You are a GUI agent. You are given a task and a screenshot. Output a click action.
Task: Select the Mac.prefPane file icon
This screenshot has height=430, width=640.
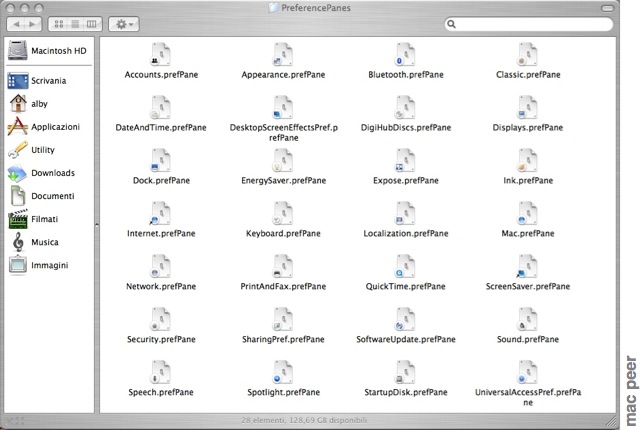pyautogui.click(x=527, y=213)
